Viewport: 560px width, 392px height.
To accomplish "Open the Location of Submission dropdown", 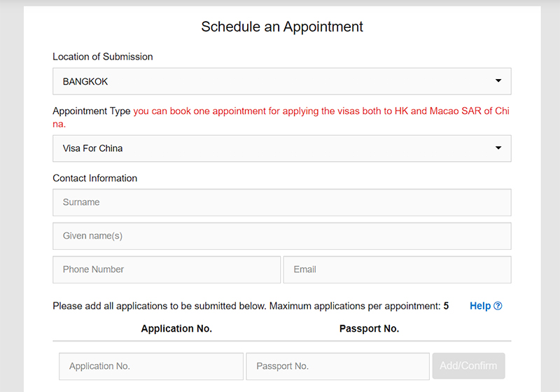I will click(x=282, y=81).
